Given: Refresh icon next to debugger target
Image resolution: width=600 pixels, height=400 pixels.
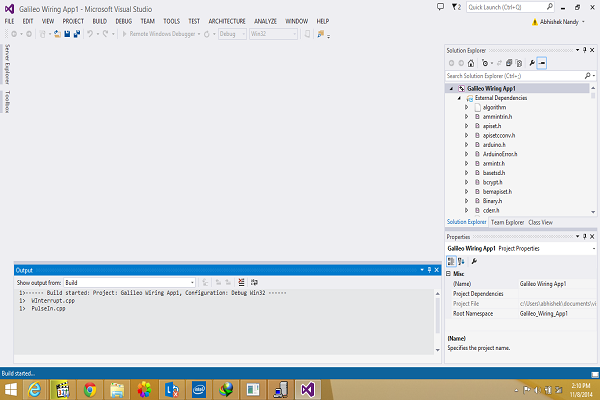Looking at the screenshot, I should [x=207, y=34].
